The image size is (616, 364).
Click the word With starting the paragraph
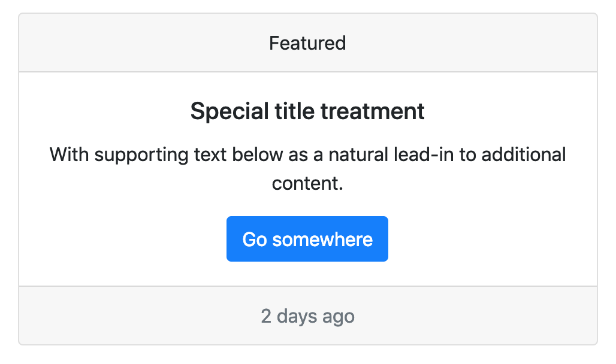pyautogui.click(x=70, y=154)
